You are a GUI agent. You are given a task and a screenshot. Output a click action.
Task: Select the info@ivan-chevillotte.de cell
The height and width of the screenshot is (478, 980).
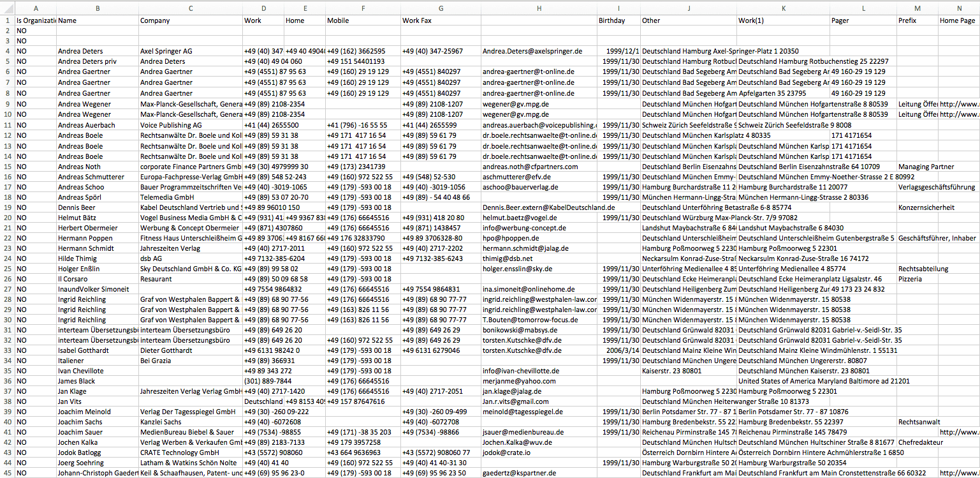(539, 371)
